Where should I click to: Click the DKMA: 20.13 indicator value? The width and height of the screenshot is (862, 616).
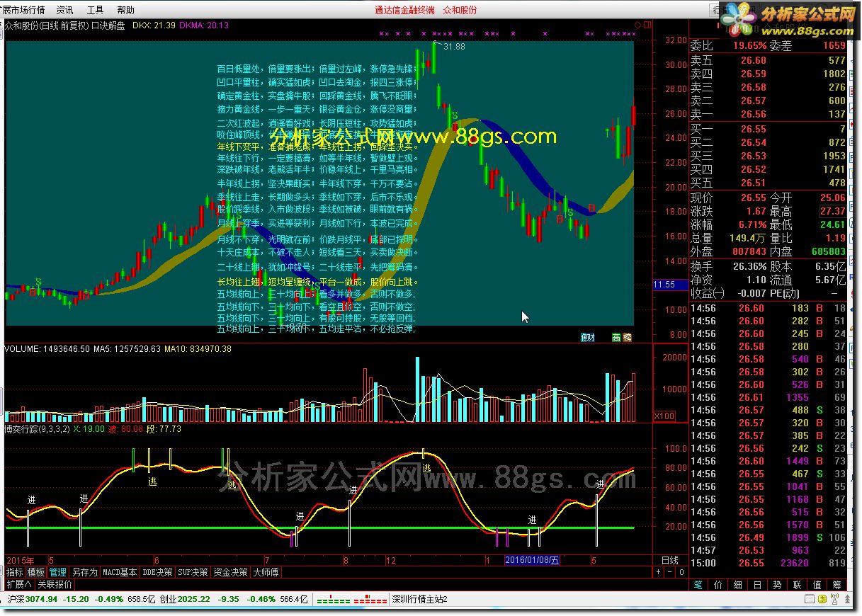(204, 25)
